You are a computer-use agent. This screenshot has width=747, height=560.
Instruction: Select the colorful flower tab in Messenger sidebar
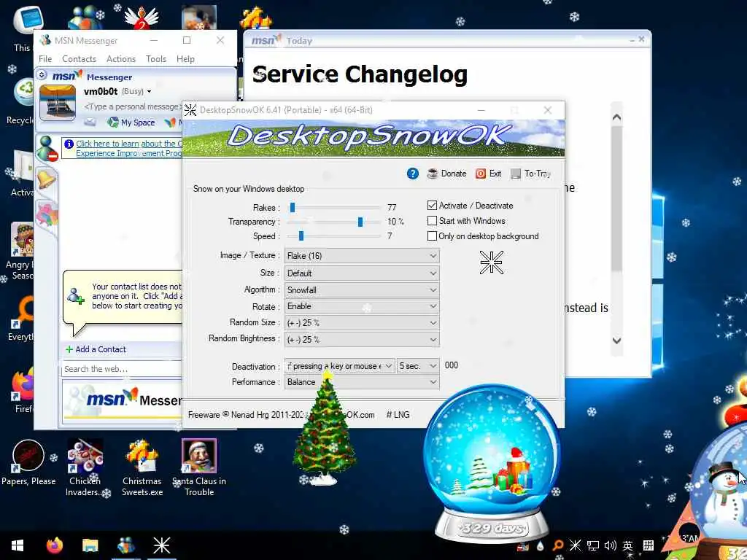47,214
